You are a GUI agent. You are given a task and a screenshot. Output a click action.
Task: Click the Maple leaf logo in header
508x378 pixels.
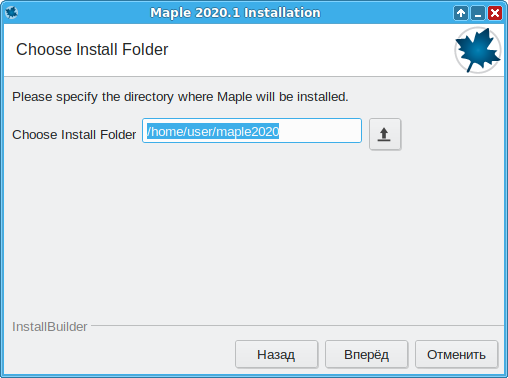478,50
